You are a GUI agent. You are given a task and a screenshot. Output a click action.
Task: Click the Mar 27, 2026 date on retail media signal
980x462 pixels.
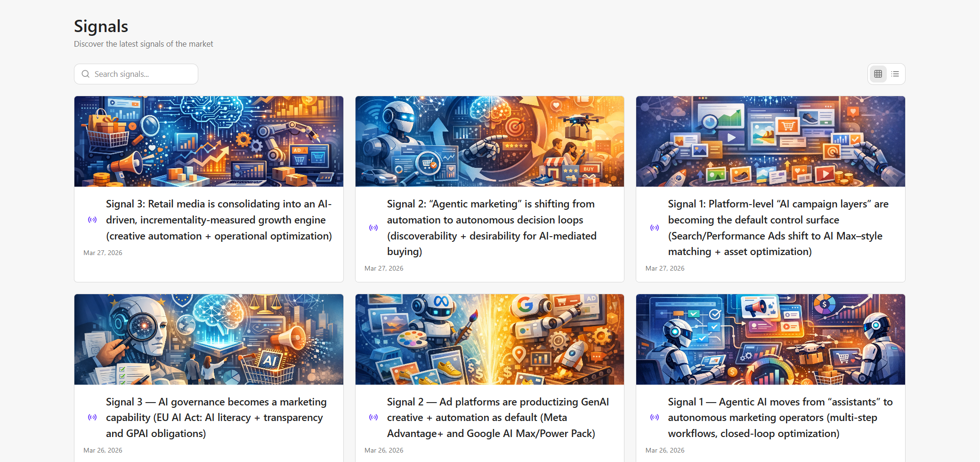click(x=103, y=253)
